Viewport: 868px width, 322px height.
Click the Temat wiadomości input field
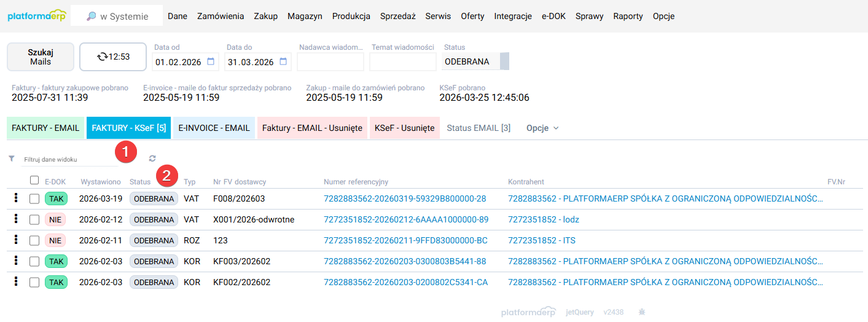click(403, 61)
